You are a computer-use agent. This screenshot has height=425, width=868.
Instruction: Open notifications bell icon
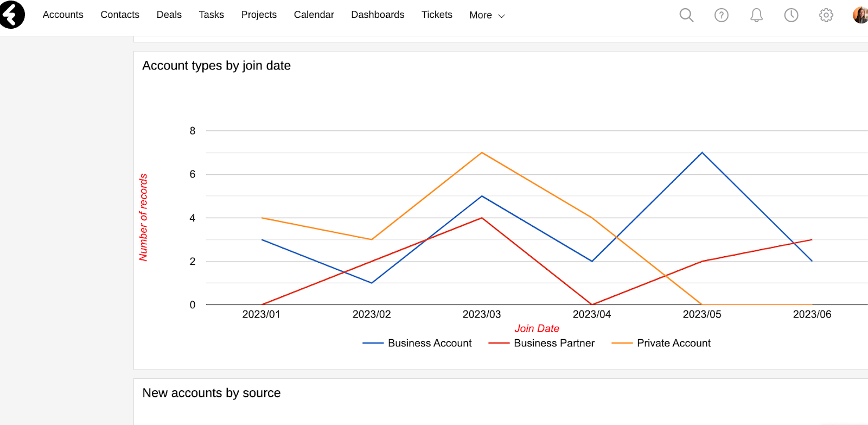tap(756, 15)
